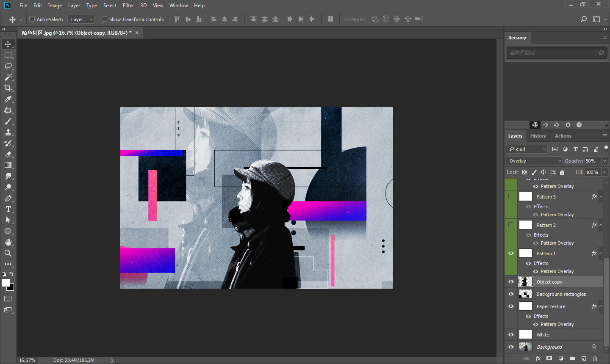The width and height of the screenshot is (610, 364).
Task: Click the foreground color swatch
Action: (6, 283)
